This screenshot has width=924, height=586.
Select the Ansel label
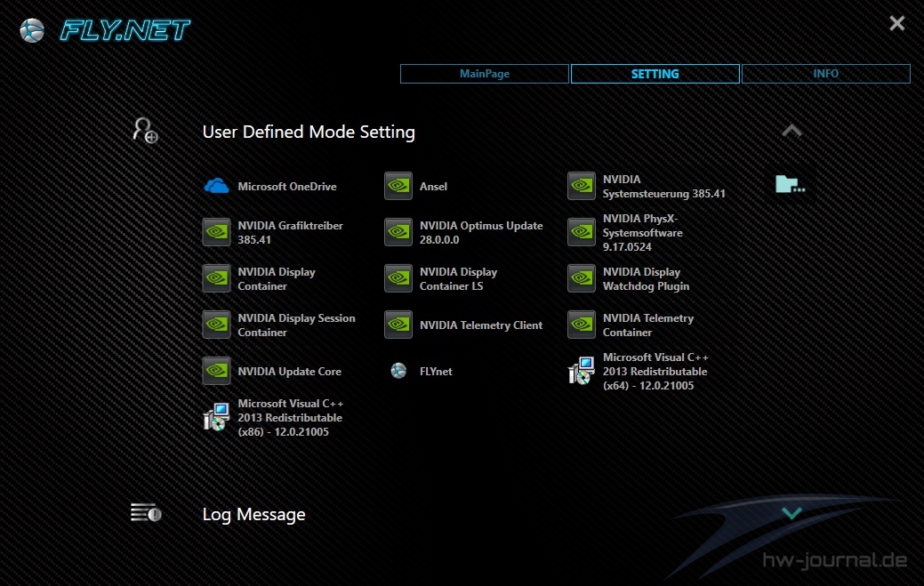click(433, 186)
